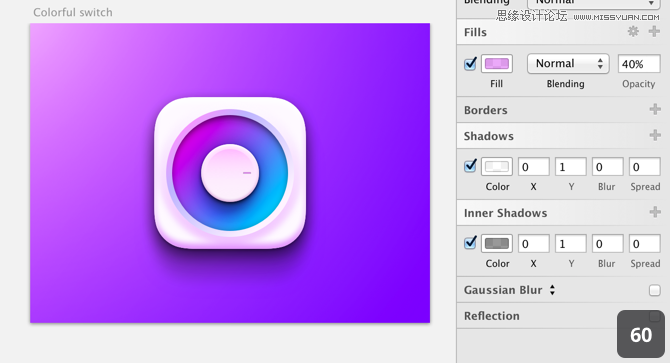
Task: Click the dark badge showing 60
Action: (641, 334)
